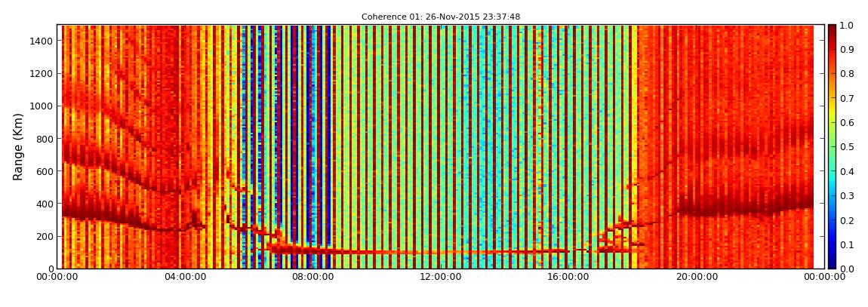Click the "Range (Km)" y-axis label

[x=18, y=146]
